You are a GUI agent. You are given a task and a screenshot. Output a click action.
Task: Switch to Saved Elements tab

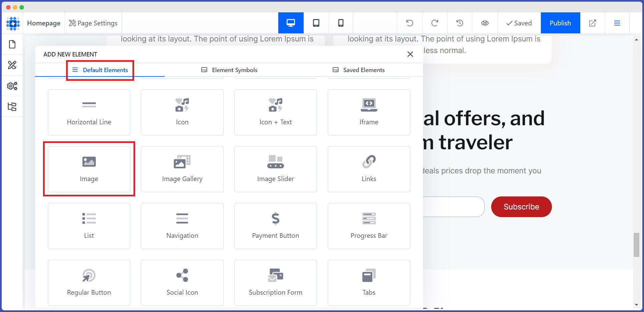click(358, 70)
